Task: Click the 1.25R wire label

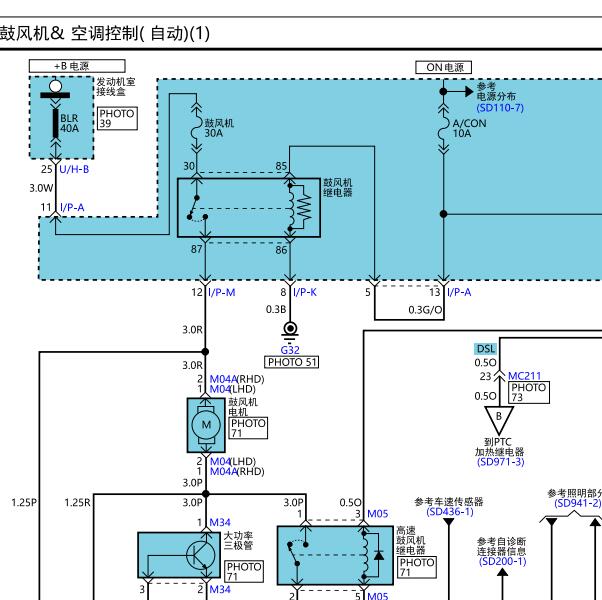Action: coord(77,502)
